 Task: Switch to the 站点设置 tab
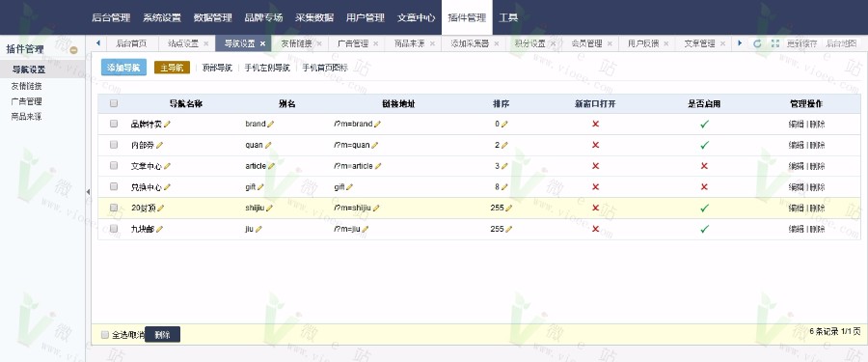pyautogui.click(x=183, y=43)
